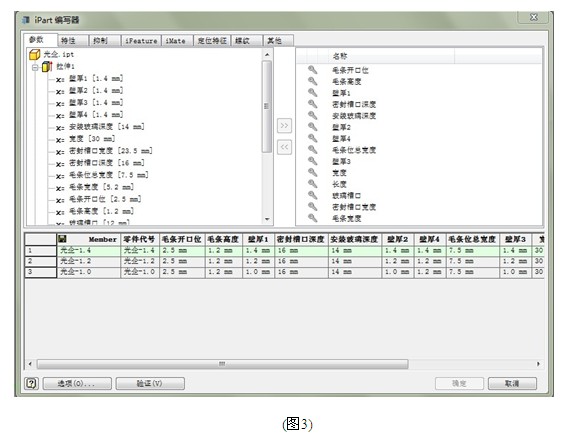Click the horizontal table scrollbar thumb
The width and height of the screenshot is (568, 436).
[x=222, y=364]
